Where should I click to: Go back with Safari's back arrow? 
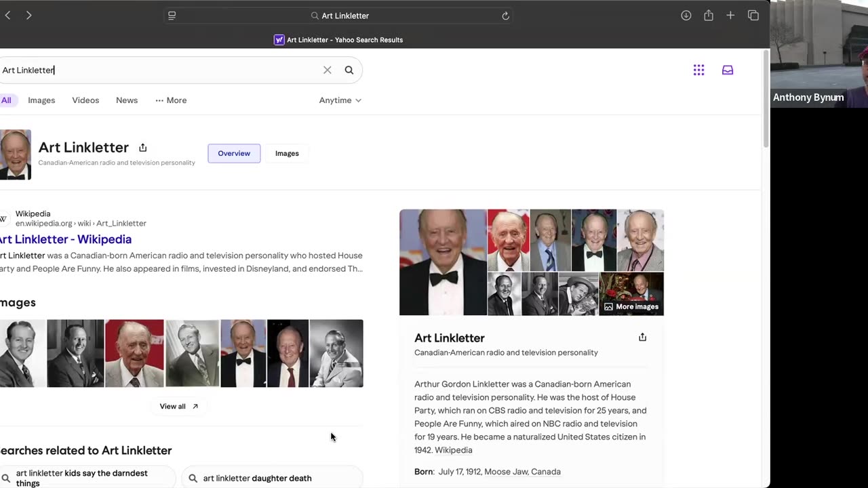pyautogui.click(x=7, y=16)
